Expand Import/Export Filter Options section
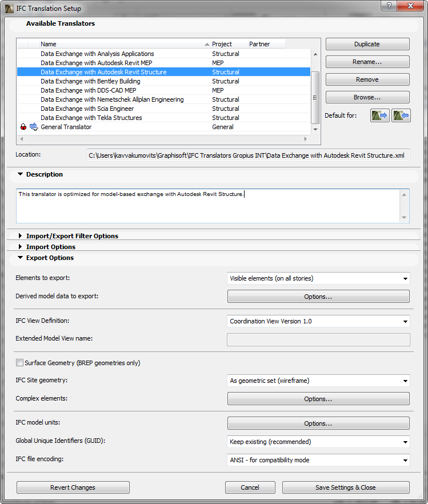The image size is (428, 504). tap(20, 236)
